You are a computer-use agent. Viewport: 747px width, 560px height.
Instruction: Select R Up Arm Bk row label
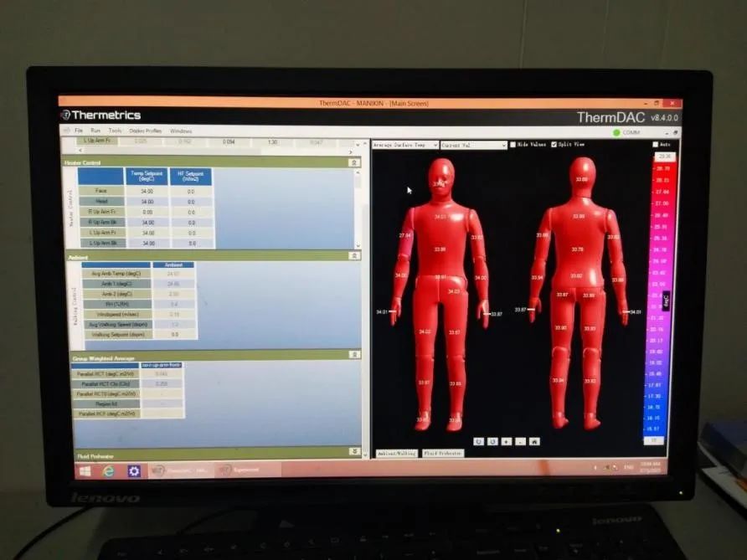[x=101, y=223]
